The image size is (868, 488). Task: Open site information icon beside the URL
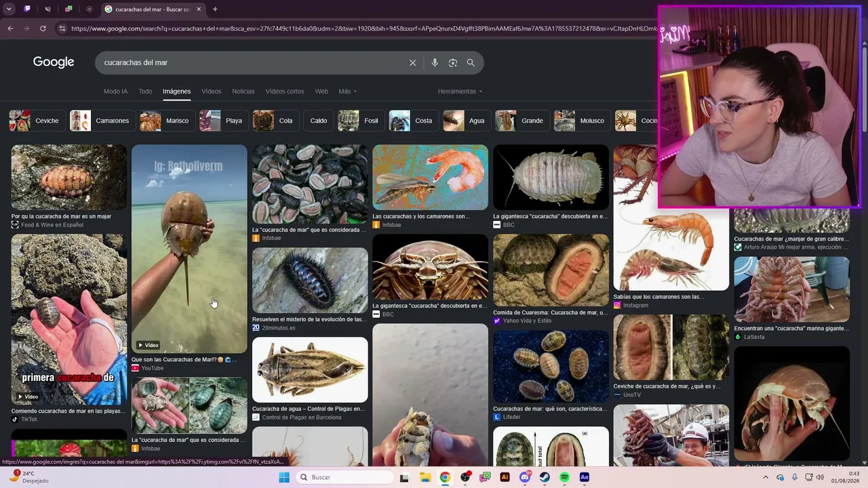[62, 28]
